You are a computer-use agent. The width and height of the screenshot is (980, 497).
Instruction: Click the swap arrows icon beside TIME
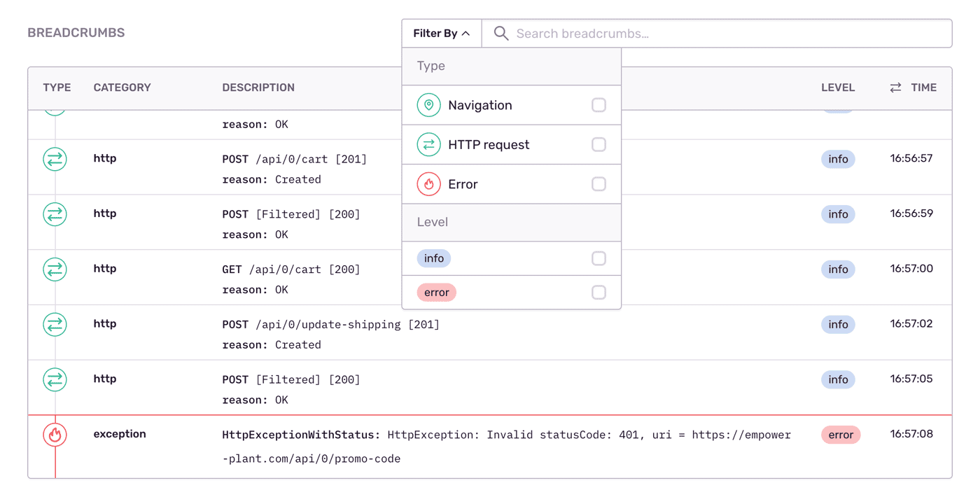pyautogui.click(x=895, y=87)
